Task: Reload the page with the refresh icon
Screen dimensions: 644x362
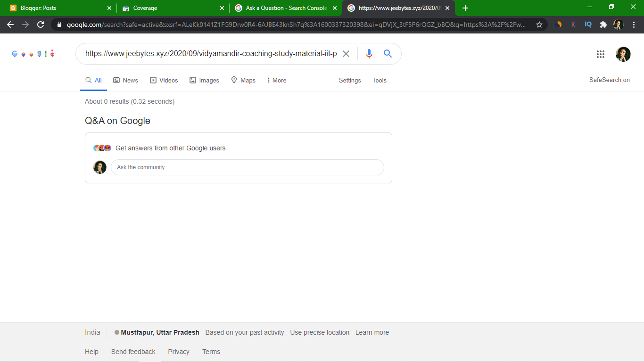Action: [40, 24]
